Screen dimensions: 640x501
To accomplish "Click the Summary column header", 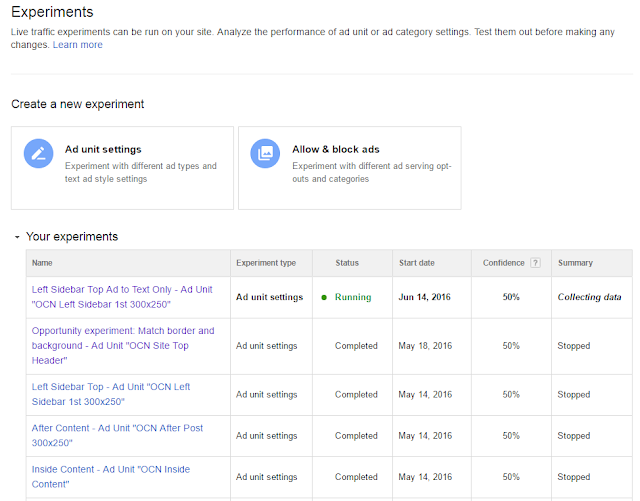I will pyautogui.click(x=575, y=263).
